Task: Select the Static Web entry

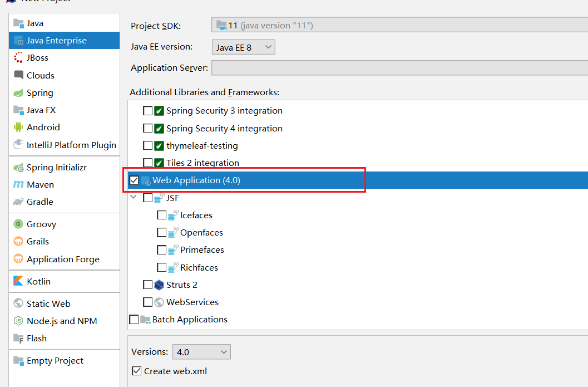Action: [x=64, y=303]
